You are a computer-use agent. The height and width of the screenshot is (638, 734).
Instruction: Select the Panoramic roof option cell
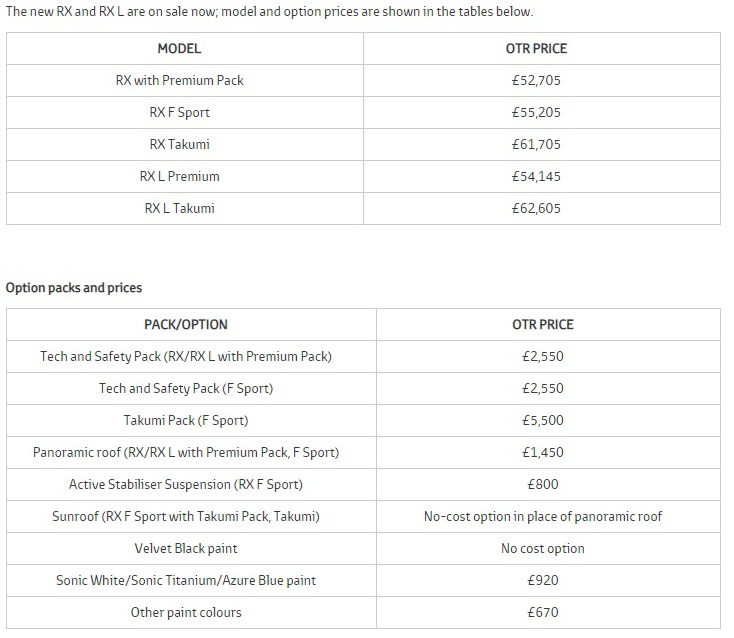(x=185, y=452)
